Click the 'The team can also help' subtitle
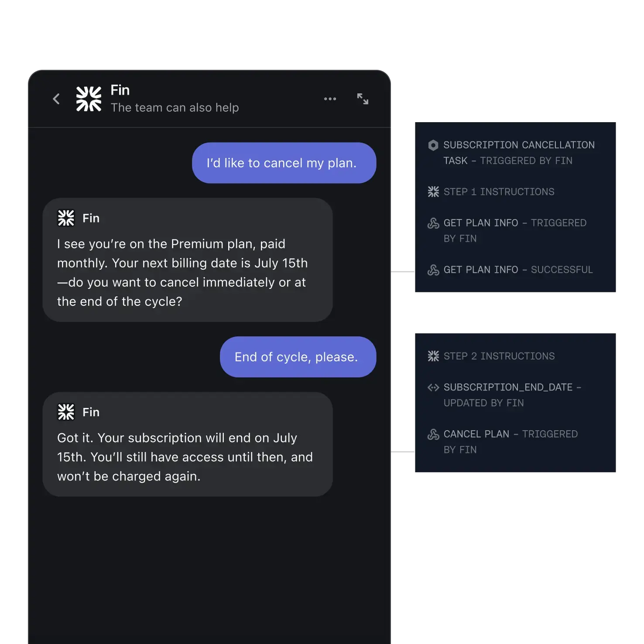Screen dimensions: 644x644 click(x=175, y=107)
